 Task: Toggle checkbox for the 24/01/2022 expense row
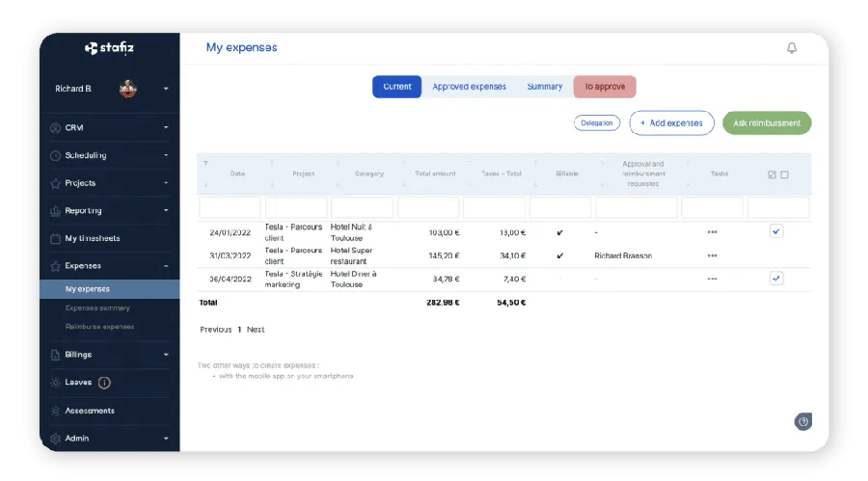[x=776, y=231]
